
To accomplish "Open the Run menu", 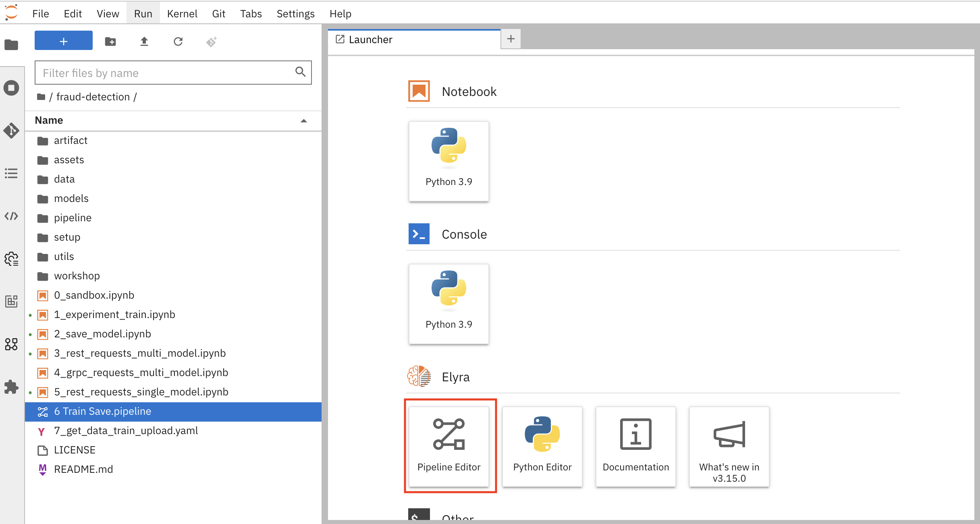I will [143, 13].
